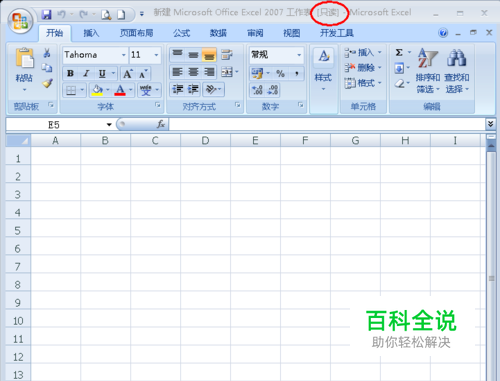
Task: Toggle italic formatting
Action: pyautogui.click(x=86, y=73)
